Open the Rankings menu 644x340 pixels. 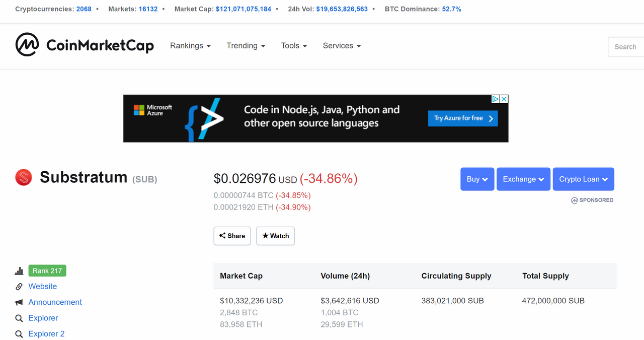(190, 46)
